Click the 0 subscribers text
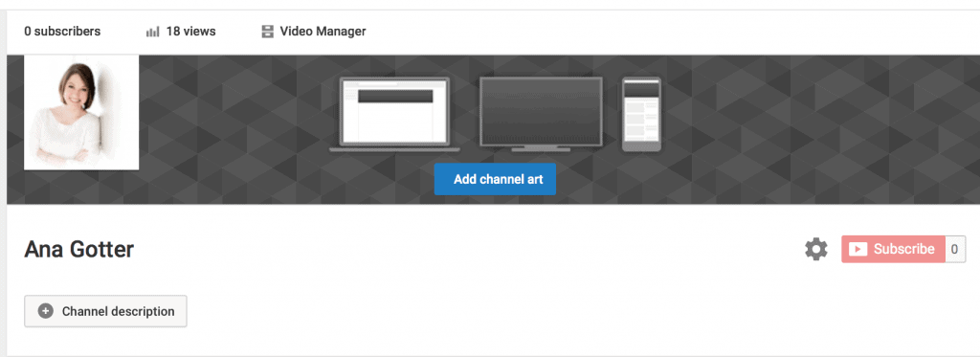 62,32
